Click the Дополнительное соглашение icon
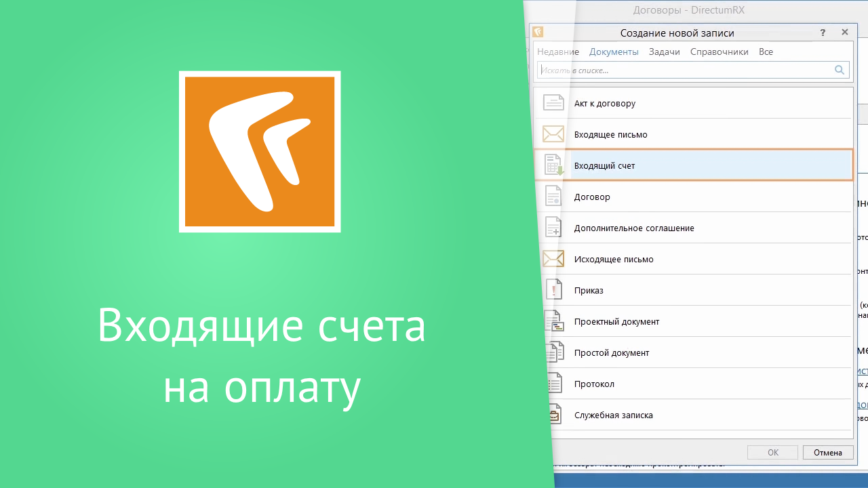This screenshot has height=488, width=868. pyautogui.click(x=553, y=228)
